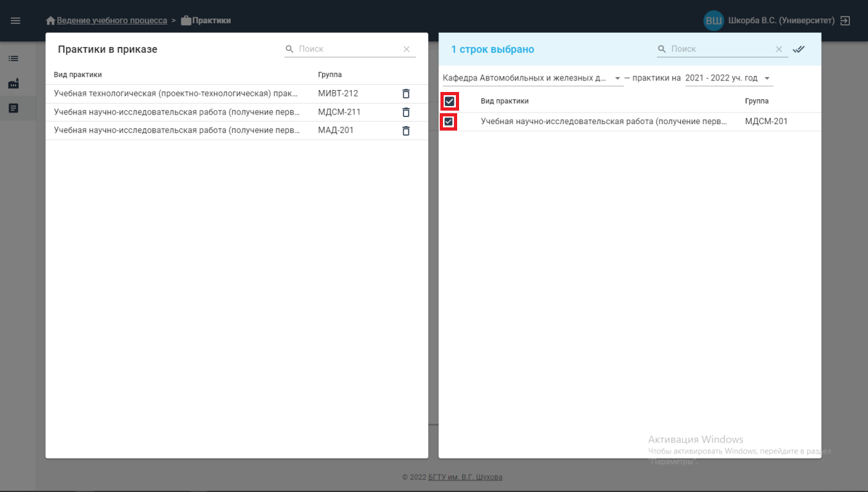
Task: Delete the МАД-201 practice row
Action: point(406,131)
